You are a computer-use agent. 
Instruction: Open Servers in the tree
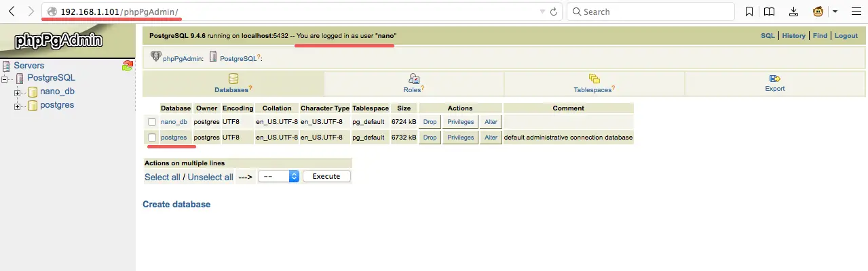point(29,66)
